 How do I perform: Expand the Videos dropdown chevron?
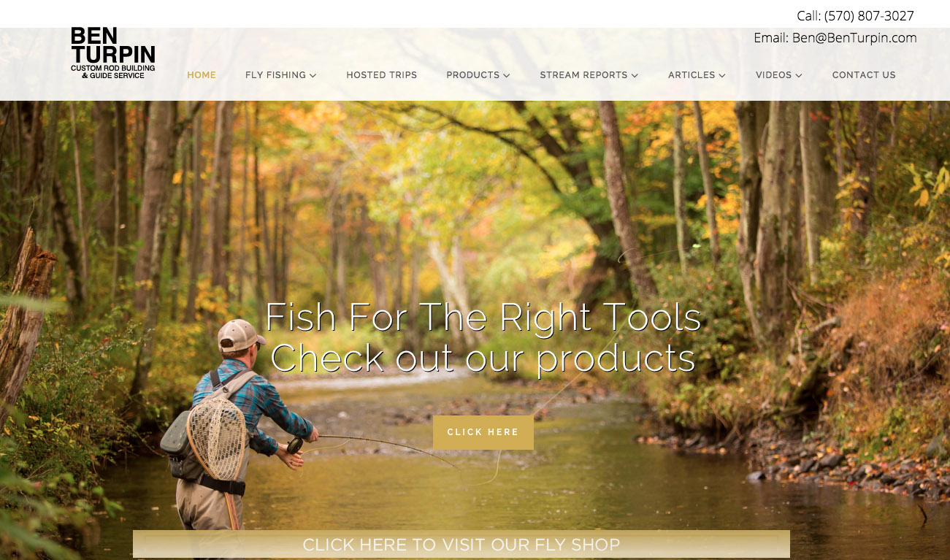coord(799,75)
